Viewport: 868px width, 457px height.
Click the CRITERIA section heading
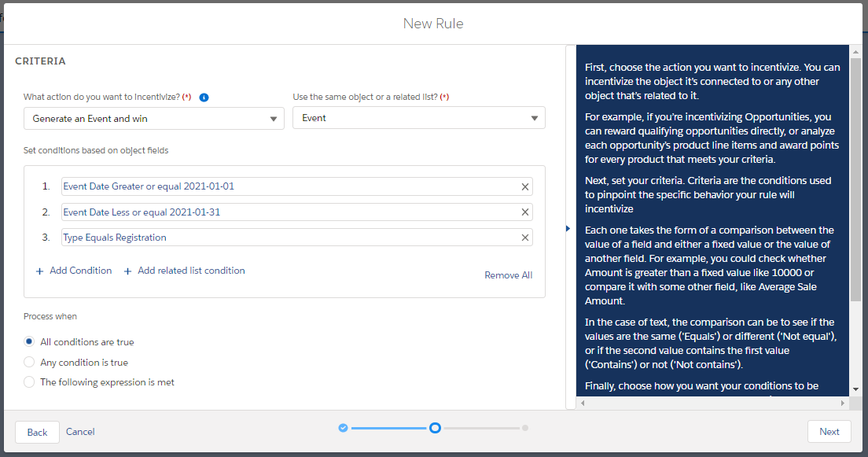(x=40, y=61)
